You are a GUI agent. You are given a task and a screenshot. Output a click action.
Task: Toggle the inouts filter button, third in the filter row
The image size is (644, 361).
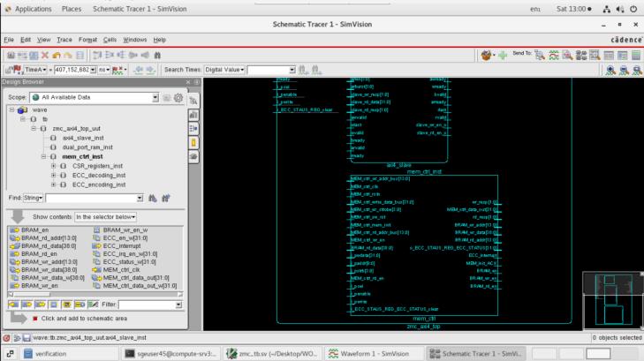pos(40,305)
